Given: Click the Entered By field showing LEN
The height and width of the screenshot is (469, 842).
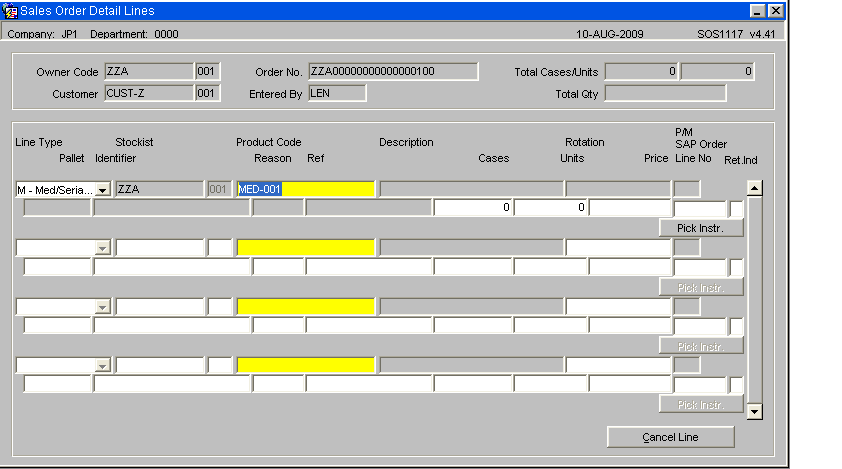Looking at the screenshot, I should coord(337,93).
